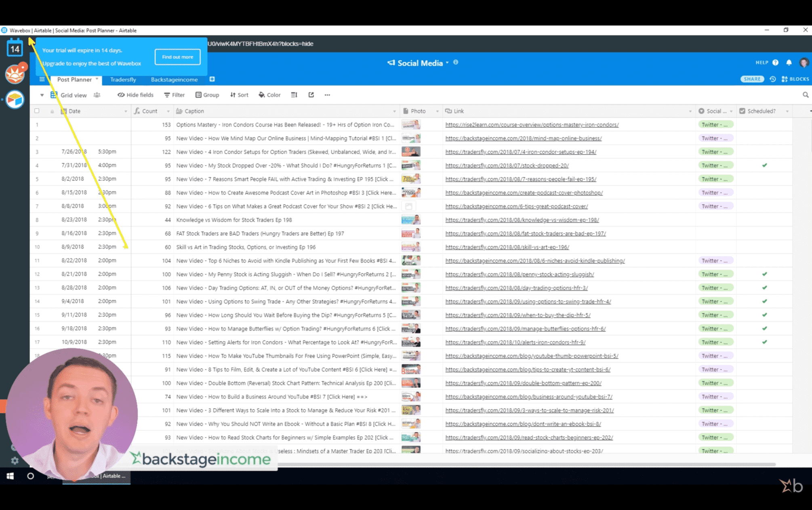812x510 pixels.
Task: Toggle Scheduled checkbox for row 12
Action: click(x=764, y=274)
